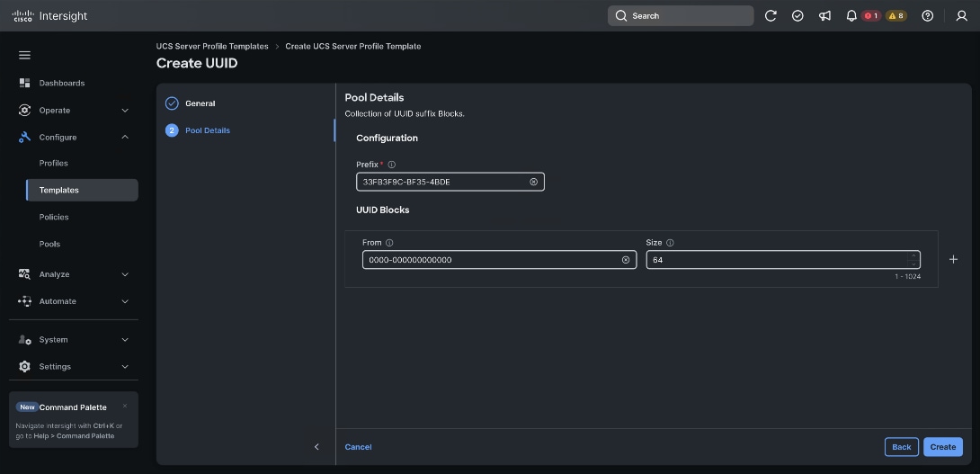Expand the Automate menu chevron
The height and width of the screenshot is (474, 980).
[x=125, y=301]
